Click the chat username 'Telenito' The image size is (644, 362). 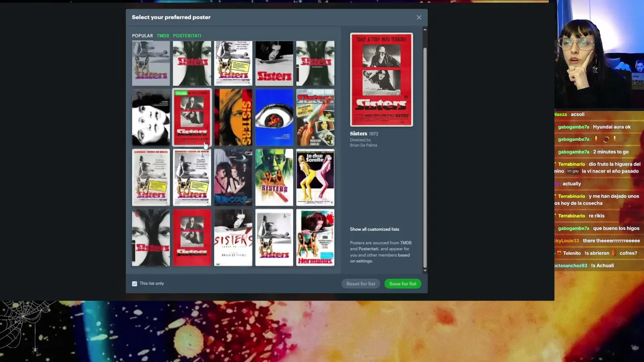pyautogui.click(x=572, y=253)
